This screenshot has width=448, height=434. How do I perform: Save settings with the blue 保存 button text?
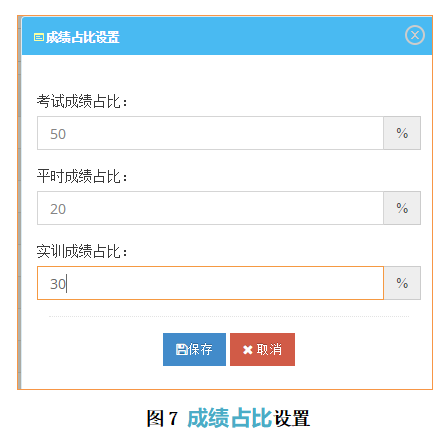[x=200, y=349]
